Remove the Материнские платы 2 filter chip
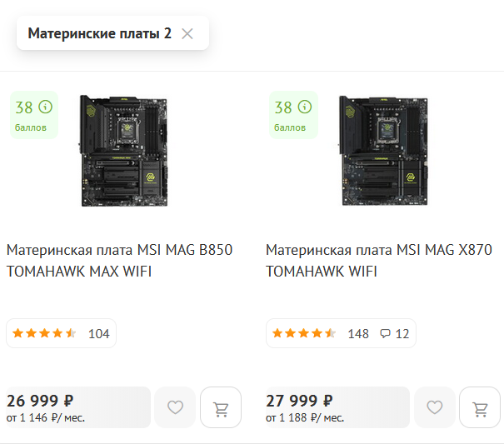The width and height of the screenshot is (504, 444). [x=187, y=33]
